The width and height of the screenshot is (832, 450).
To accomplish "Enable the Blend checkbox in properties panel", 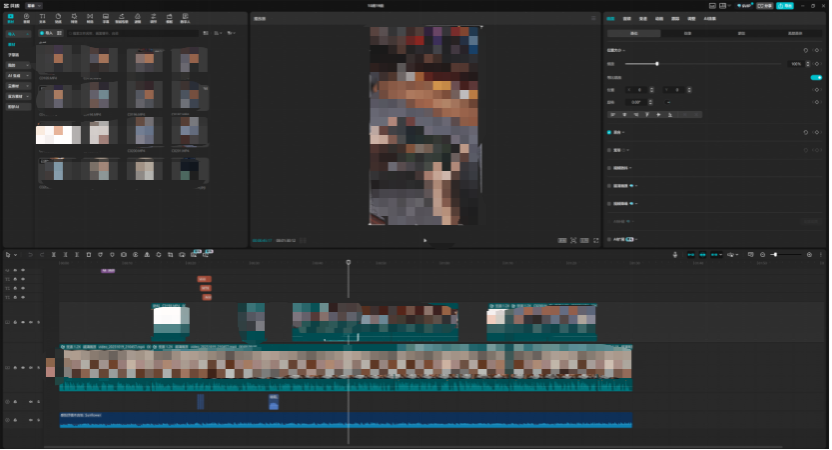I will [x=609, y=132].
